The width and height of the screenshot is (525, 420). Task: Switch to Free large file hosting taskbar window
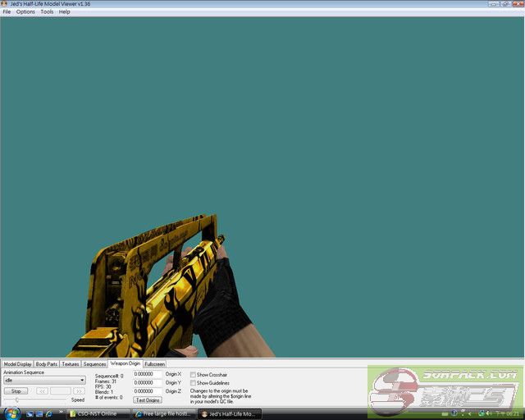pos(163,414)
